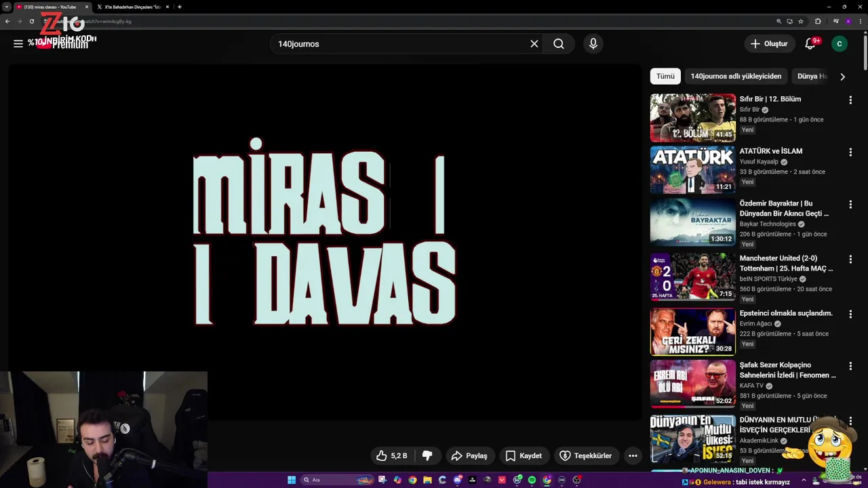The image size is (868, 488).
Task: Open Sıfır Bir 12. Bölüm thumbnail
Action: click(692, 117)
